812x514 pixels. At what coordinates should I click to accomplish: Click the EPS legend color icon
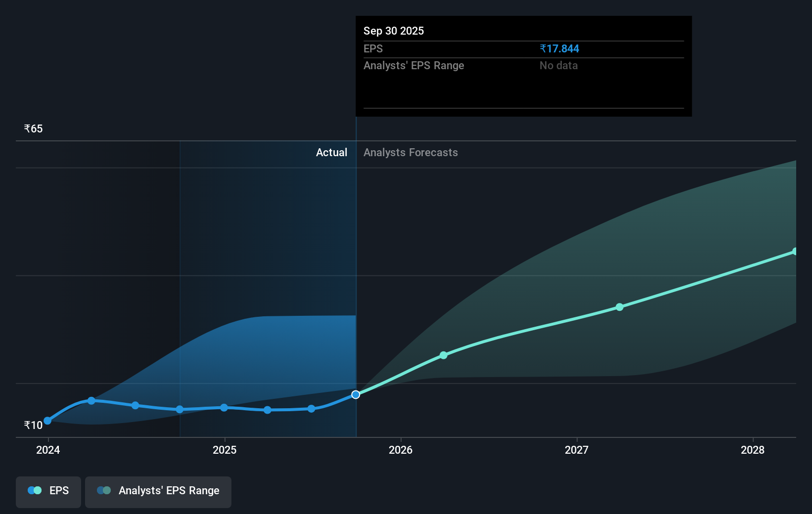pos(35,490)
